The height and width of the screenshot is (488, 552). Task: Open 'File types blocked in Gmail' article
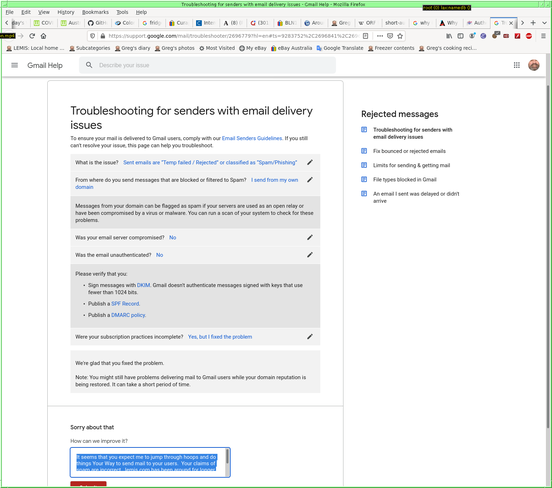tap(404, 180)
